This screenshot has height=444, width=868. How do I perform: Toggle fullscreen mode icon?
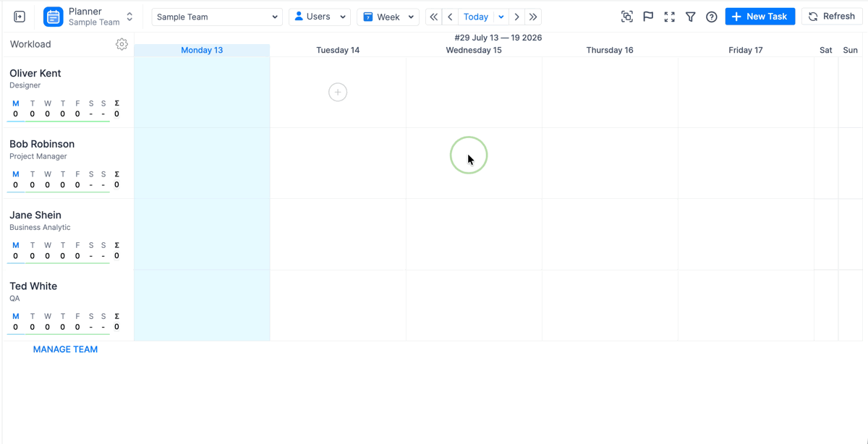[670, 17]
